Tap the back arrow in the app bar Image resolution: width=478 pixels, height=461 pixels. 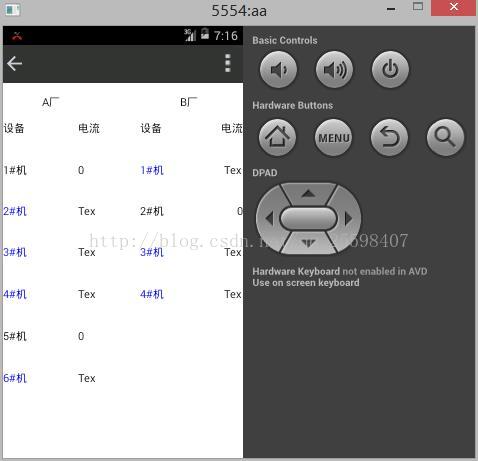click(x=14, y=64)
